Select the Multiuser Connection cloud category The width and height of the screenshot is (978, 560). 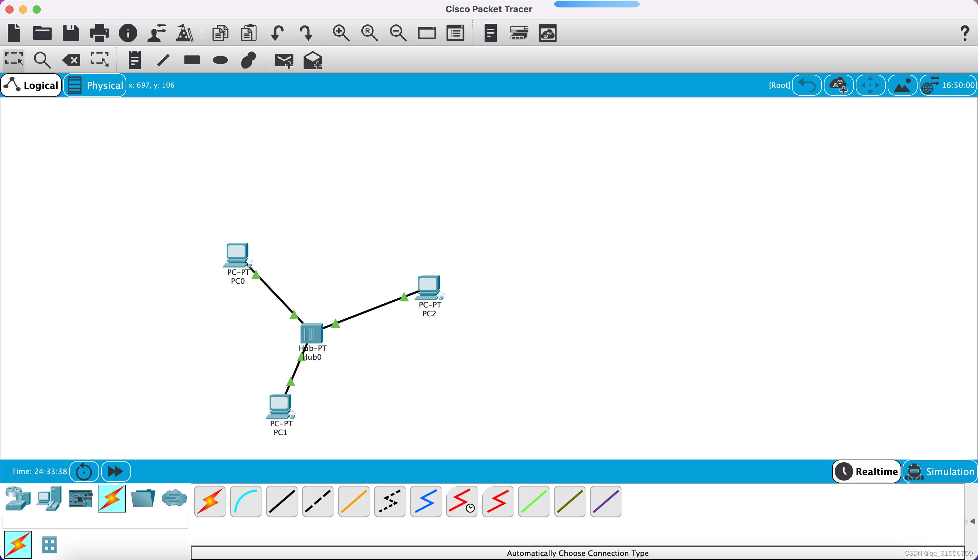tap(174, 499)
